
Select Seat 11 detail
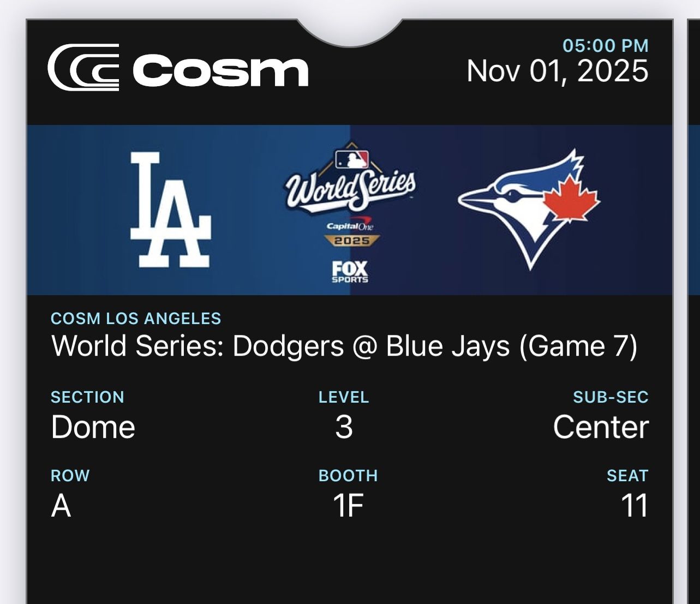[x=636, y=506]
